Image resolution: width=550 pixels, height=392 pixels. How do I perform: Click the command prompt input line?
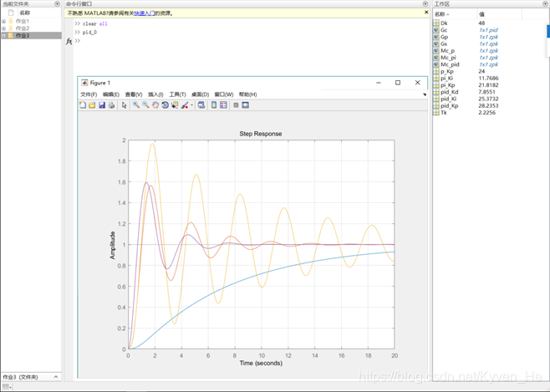[252, 41]
